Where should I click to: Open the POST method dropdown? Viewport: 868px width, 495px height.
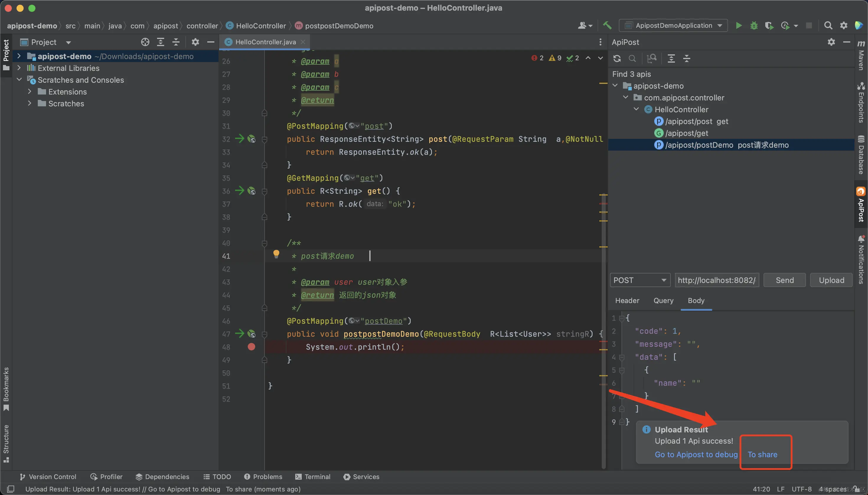639,280
